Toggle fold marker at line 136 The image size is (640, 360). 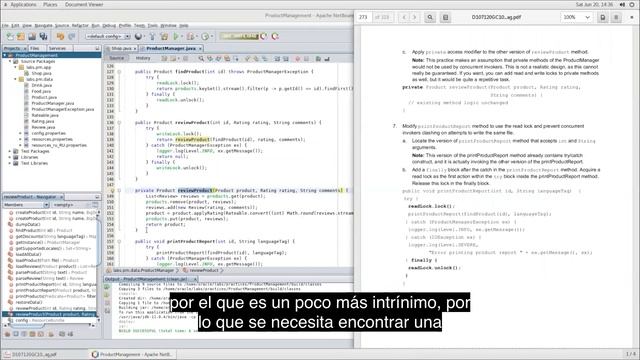point(120,122)
